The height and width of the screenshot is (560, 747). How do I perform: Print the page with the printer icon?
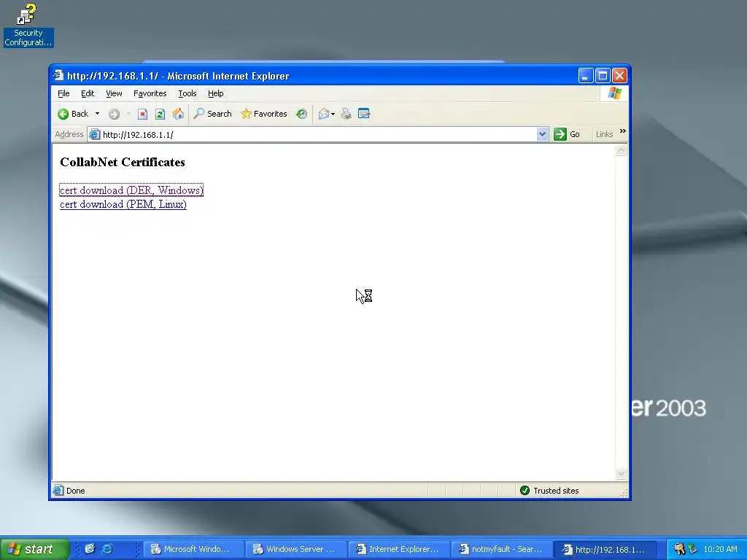[347, 114]
